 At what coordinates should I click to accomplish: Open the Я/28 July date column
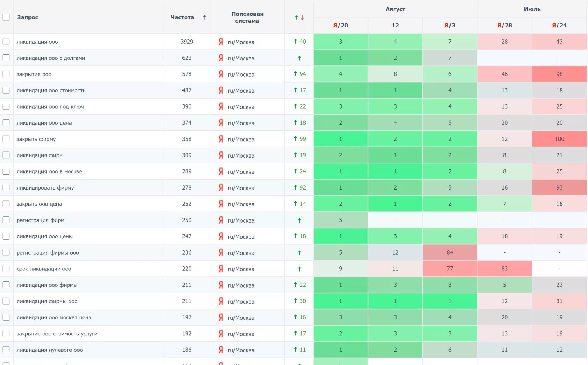coord(504,25)
